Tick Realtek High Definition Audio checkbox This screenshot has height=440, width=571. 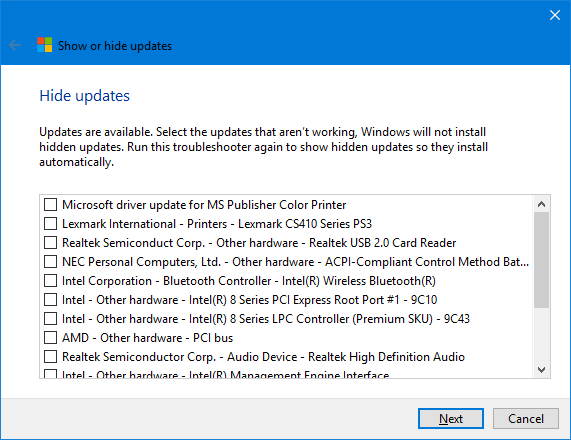pyautogui.click(x=50, y=357)
